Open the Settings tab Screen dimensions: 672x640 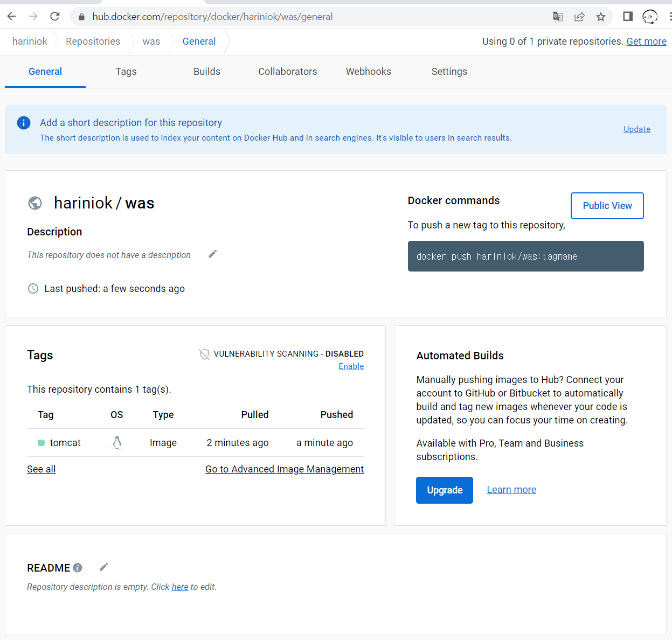[x=449, y=72]
